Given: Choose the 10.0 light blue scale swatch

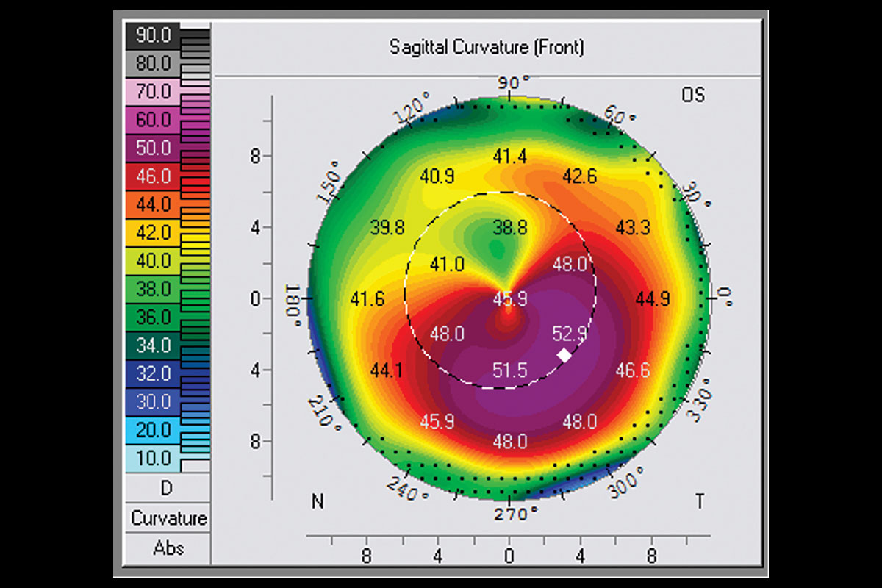Looking at the screenshot, I should (x=153, y=458).
